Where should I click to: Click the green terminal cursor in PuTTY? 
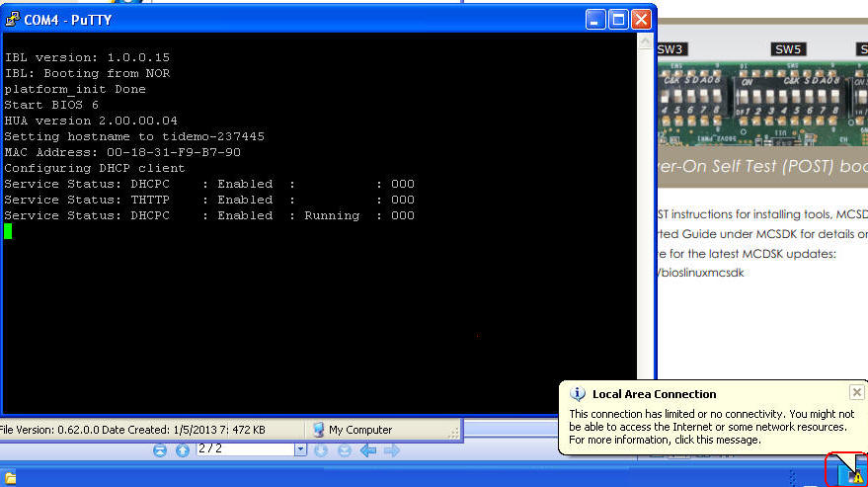[x=8, y=231]
